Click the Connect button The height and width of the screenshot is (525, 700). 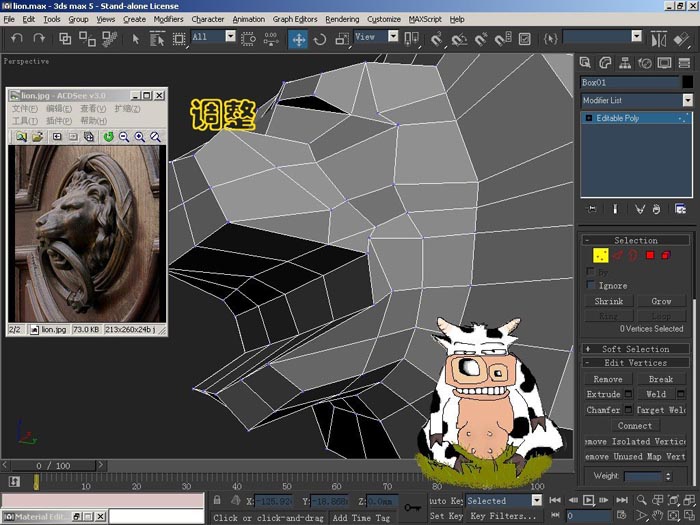635,425
